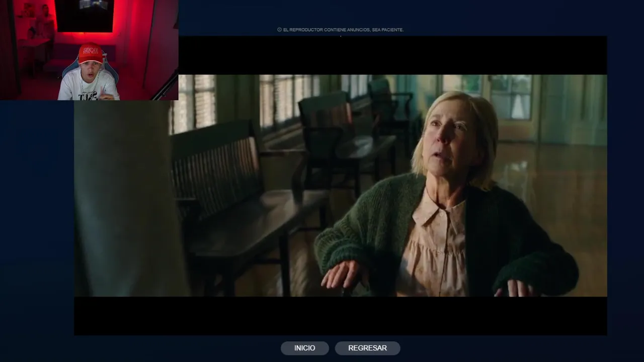This screenshot has height=362, width=644.
Task: Click the info icon beside the ads notice
Action: [x=279, y=30]
